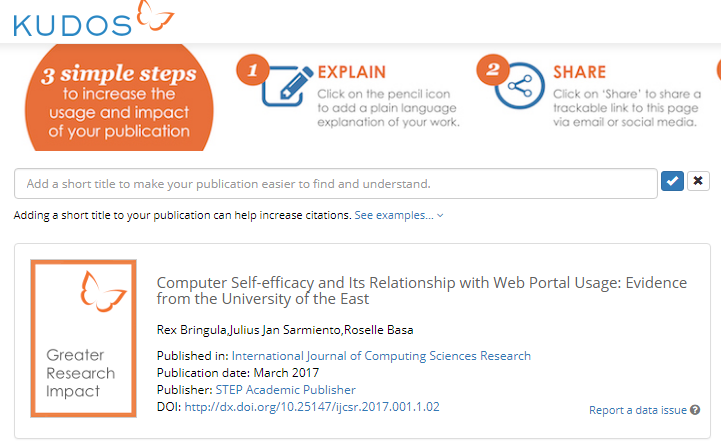Open International Journal of Computing Sciences Research
Image resolution: width=721 pixels, height=443 pixels.
[x=381, y=356]
